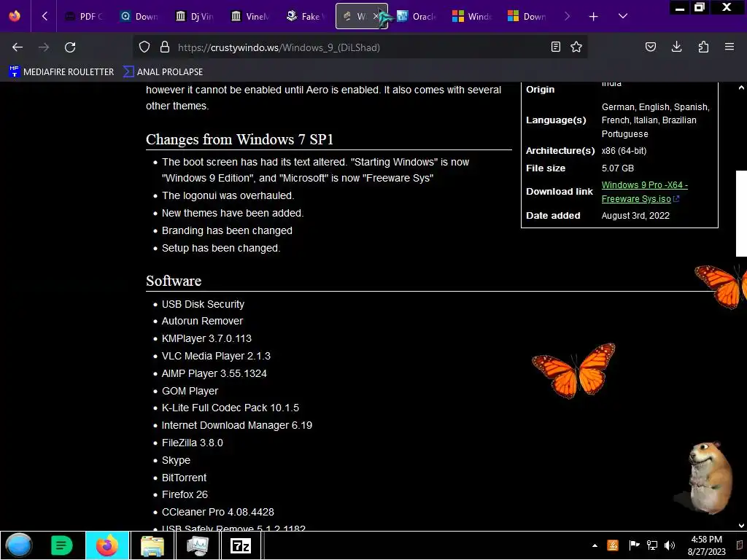
Task: Click the scroll down arrow of scrollbar
Action: [741, 526]
